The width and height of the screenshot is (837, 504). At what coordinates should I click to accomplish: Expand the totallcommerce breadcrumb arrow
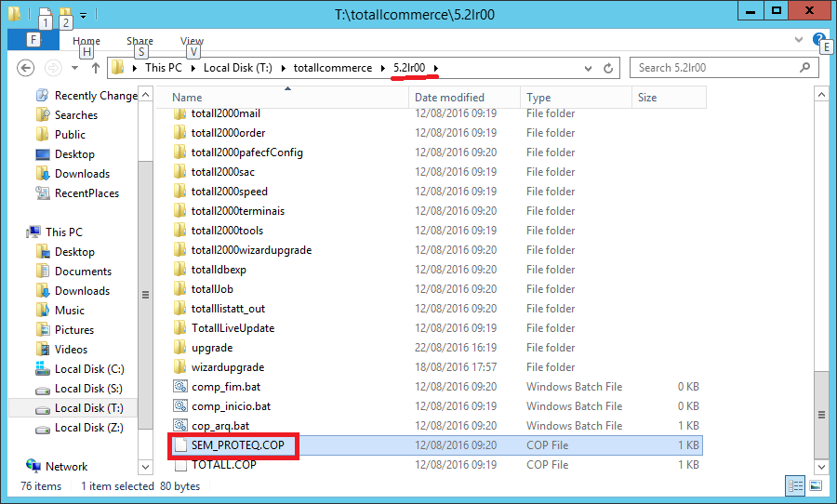coord(383,68)
